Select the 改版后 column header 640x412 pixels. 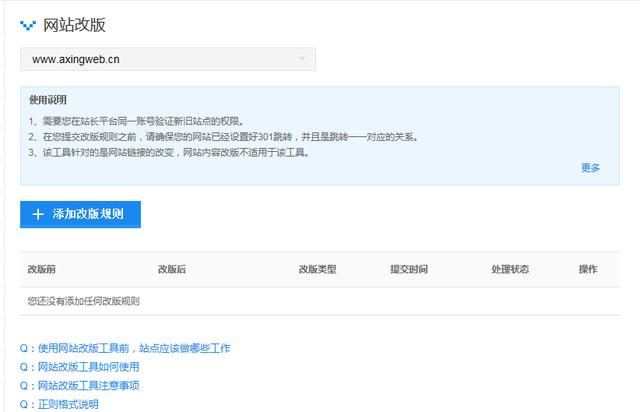pyautogui.click(x=172, y=270)
